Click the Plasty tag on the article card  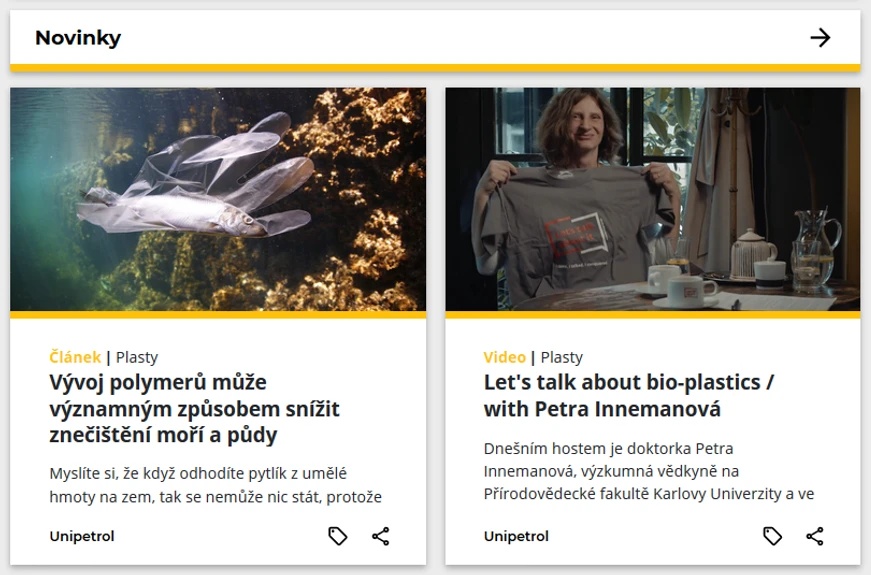[x=137, y=357]
